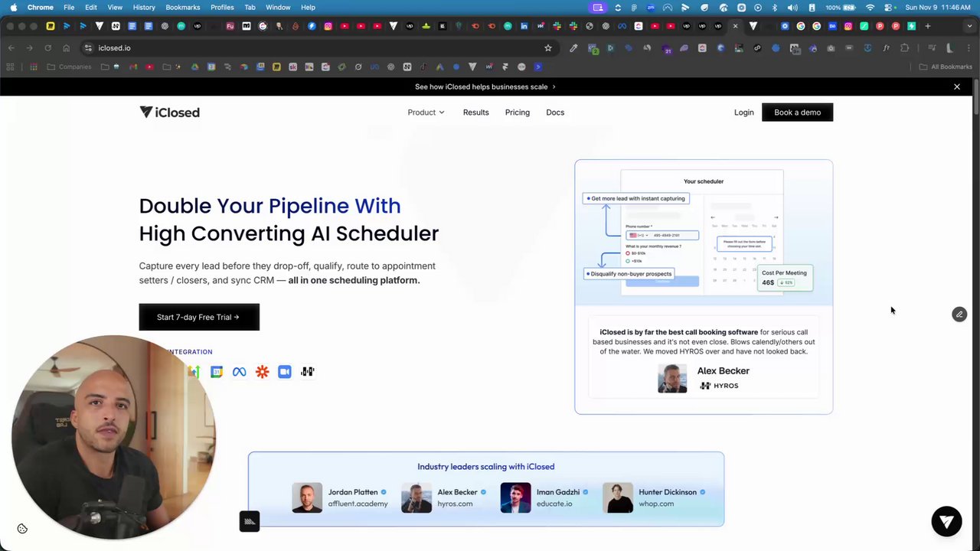Click the HYROS integration icon
Screen dimensions: 980x551
coord(308,372)
